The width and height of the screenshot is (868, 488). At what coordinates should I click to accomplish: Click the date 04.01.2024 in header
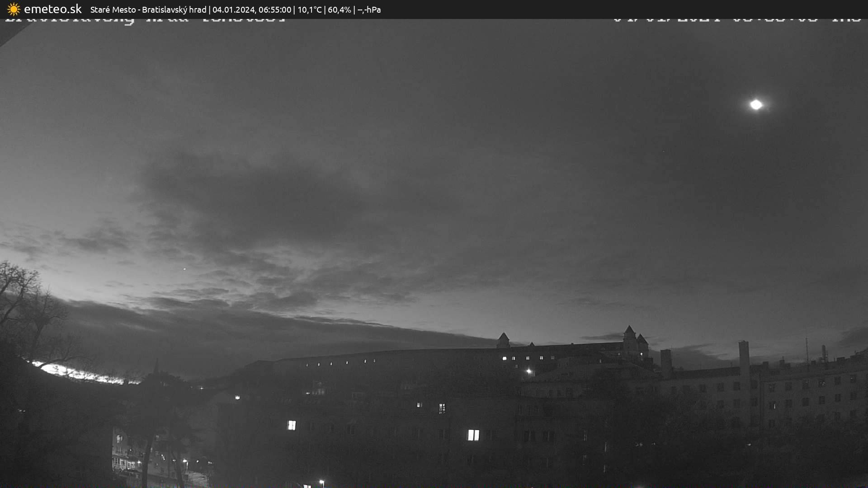click(233, 10)
